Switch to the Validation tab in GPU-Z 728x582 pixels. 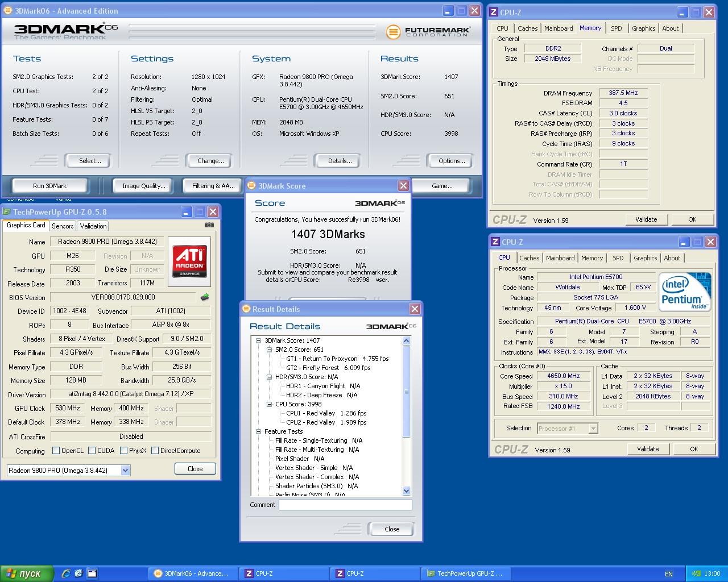[x=93, y=226]
